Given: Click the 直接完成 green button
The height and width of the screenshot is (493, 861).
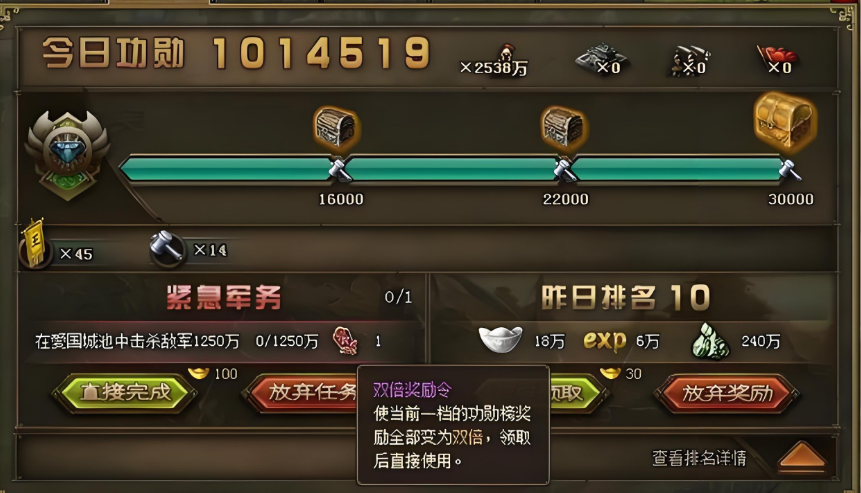Looking at the screenshot, I should click(x=125, y=393).
